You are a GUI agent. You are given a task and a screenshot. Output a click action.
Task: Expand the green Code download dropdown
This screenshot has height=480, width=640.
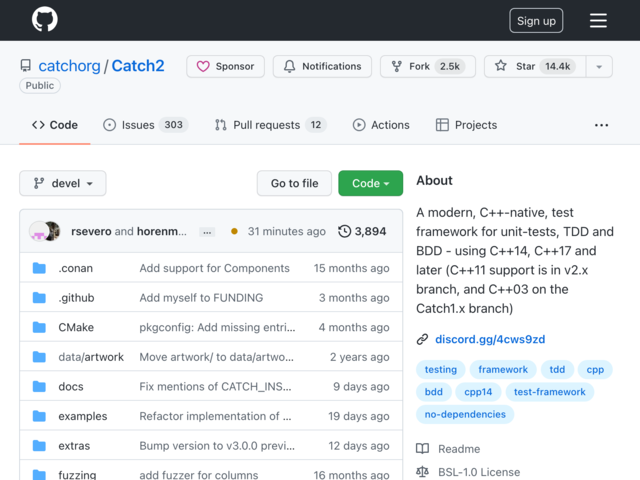coord(371,183)
